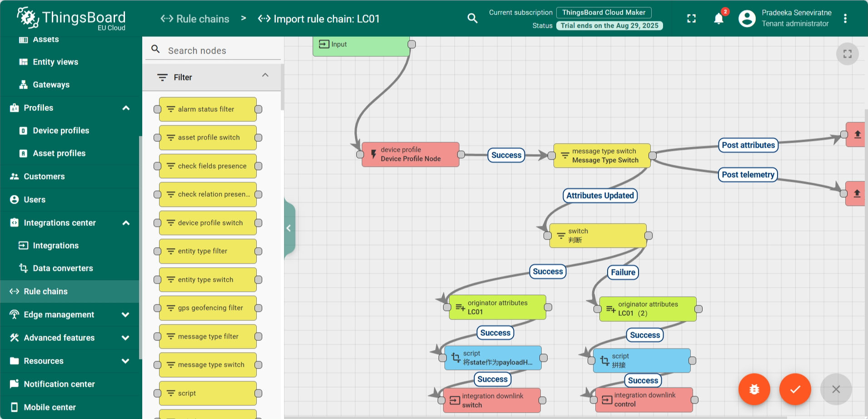The width and height of the screenshot is (868, 419).
Task: Click the Attributes Updated link label
Action: (x=600, y=195)
